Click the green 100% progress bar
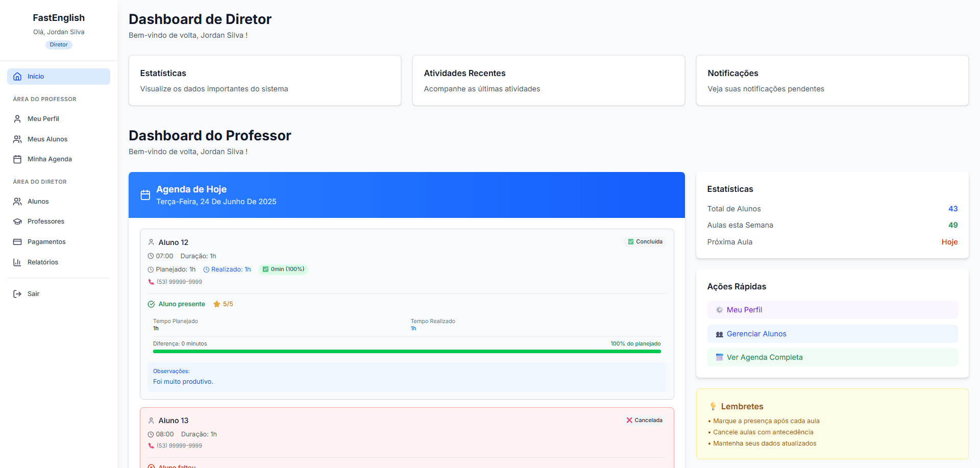 point(406,352)
